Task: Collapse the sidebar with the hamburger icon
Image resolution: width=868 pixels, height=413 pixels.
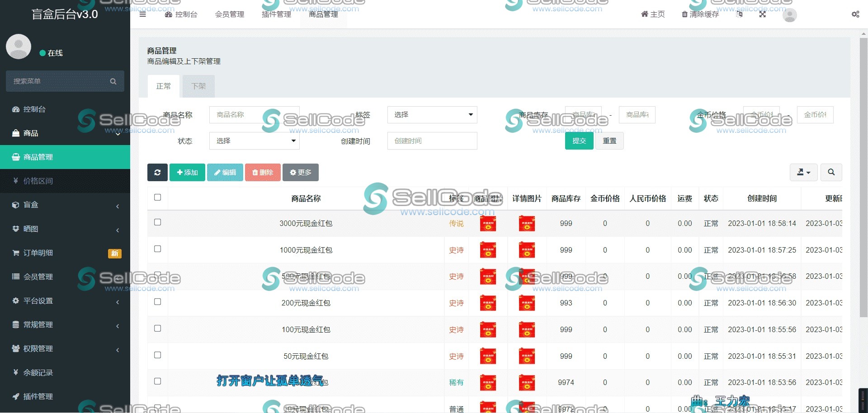Action: click(x=143, y=14)
